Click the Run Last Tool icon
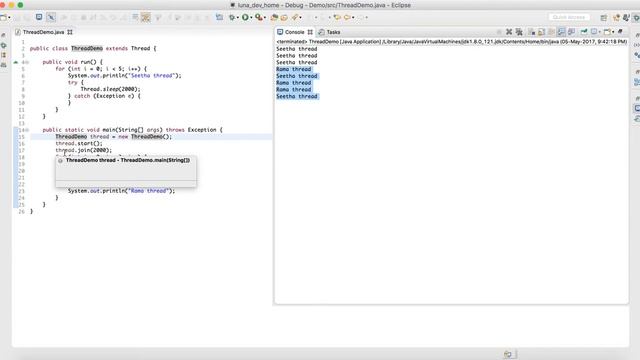 coord(258,17)
